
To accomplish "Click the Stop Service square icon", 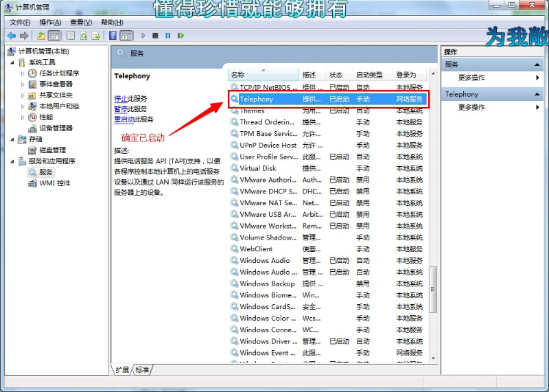I will (156, 36).
